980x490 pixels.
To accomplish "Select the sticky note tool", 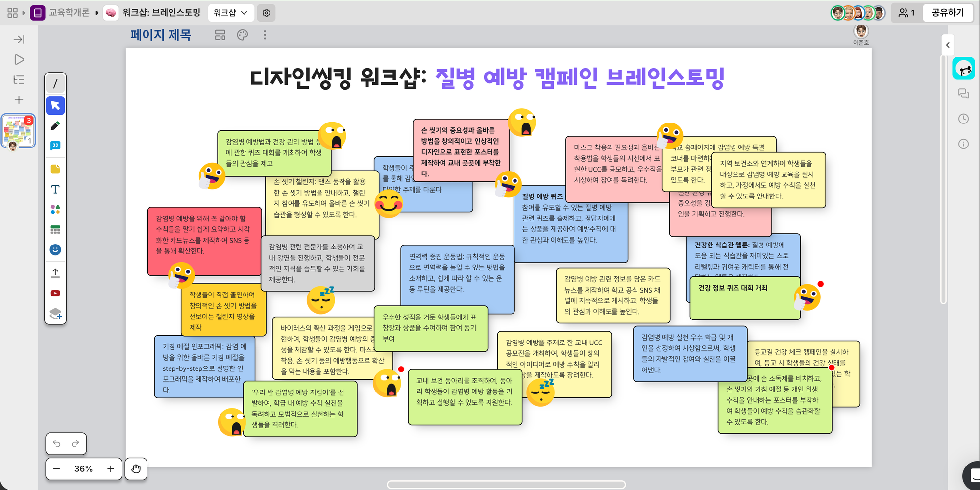I will click(55, 170).
